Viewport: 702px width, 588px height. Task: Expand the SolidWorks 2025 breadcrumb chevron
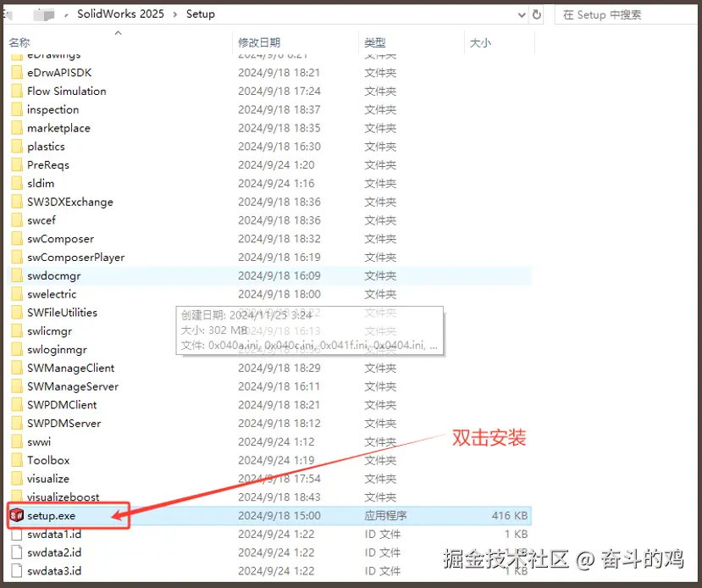tap(175, 14)
